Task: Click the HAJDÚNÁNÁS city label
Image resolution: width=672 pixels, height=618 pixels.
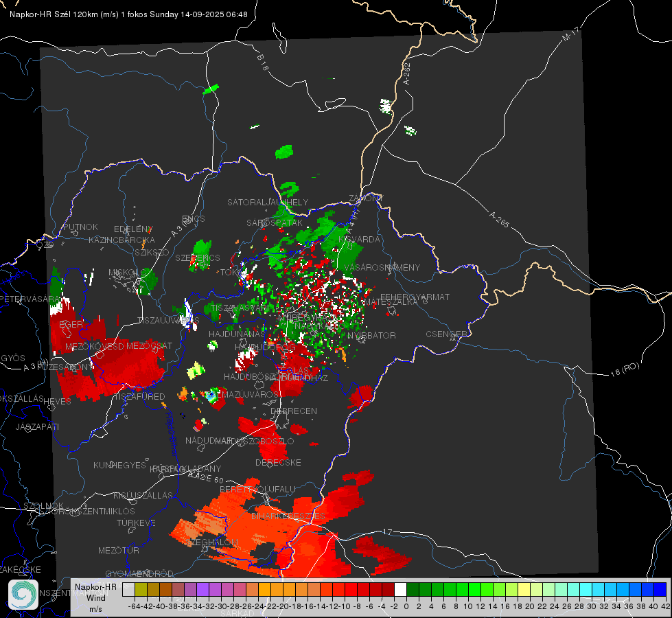Action: 237,334
